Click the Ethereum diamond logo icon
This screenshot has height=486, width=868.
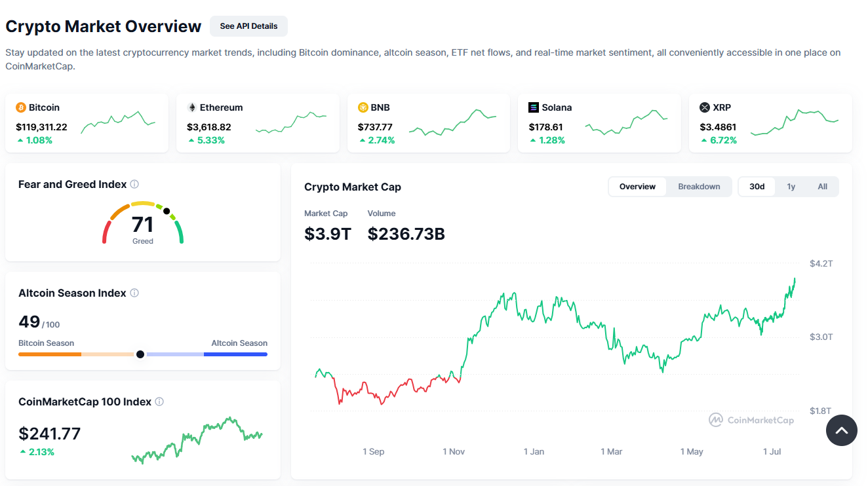(192, 107)
